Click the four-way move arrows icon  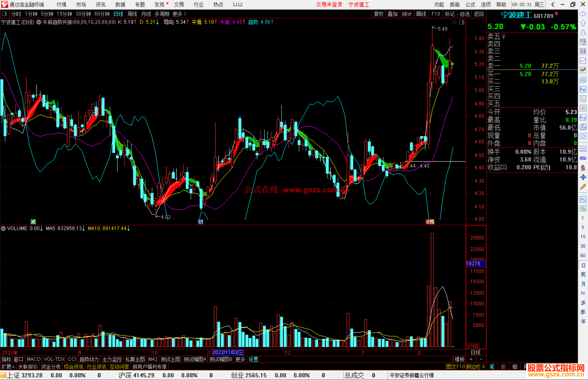[583, 177]
